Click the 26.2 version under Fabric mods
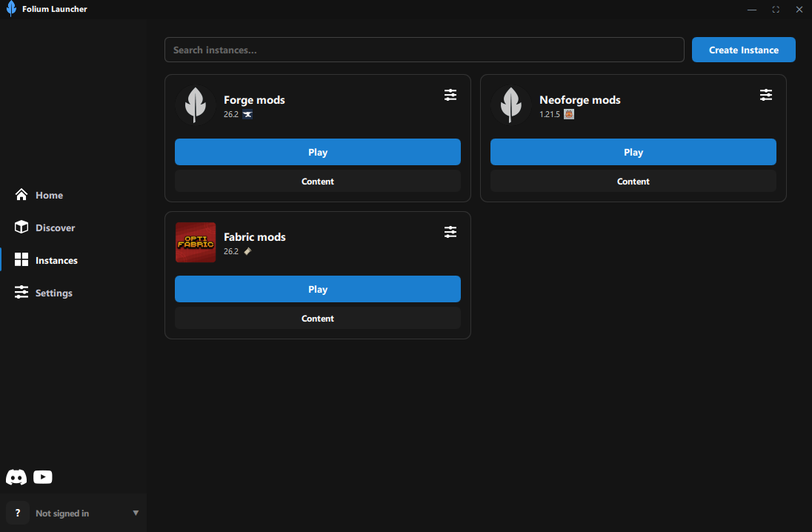The image size is (812, 532). (231, 251)
